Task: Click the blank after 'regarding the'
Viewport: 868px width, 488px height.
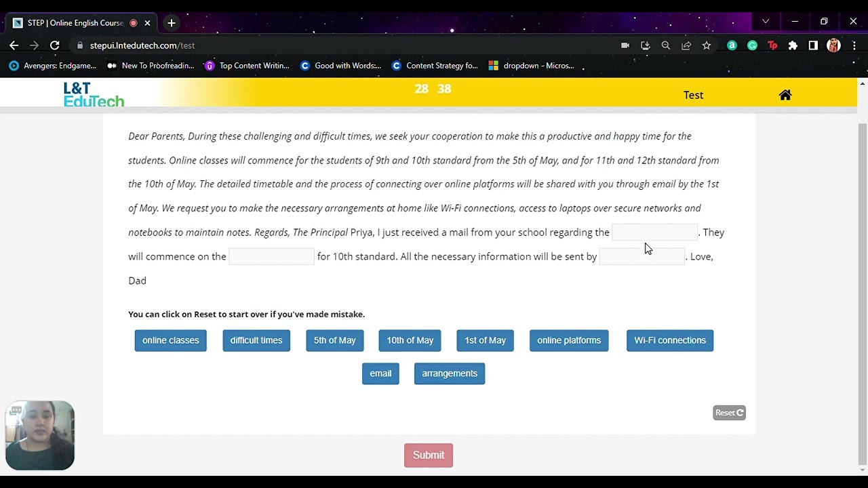Action: pyautogui.click(x=654, y=232)
